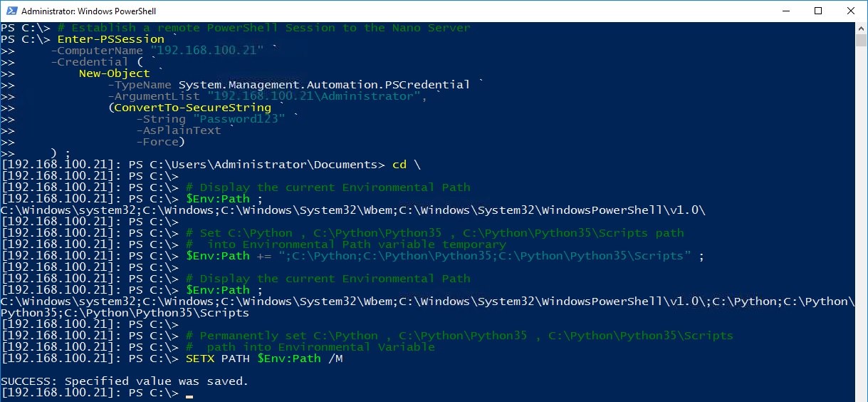The height and width of the screenshot is (402, 868).
Task: Click the wrapped output 'Python35;C:\Python\Python35\Scripts'
Action: (125, 313)
